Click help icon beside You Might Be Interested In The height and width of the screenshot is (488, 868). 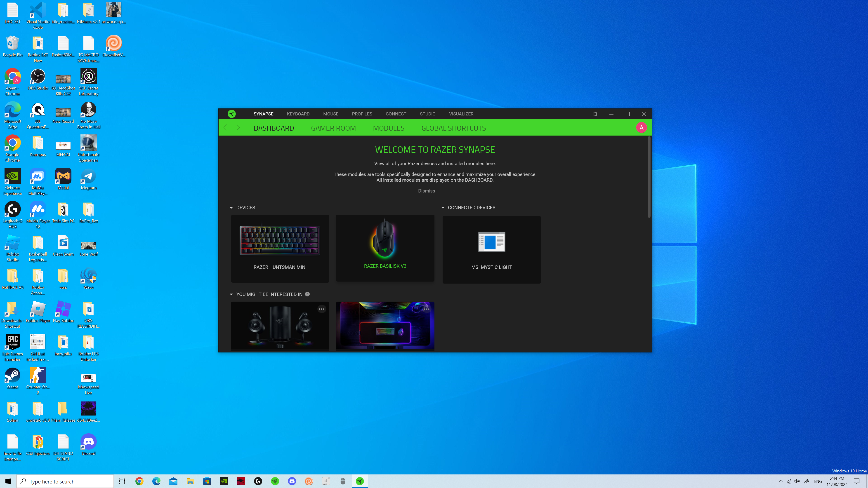(x=307, y=294)
